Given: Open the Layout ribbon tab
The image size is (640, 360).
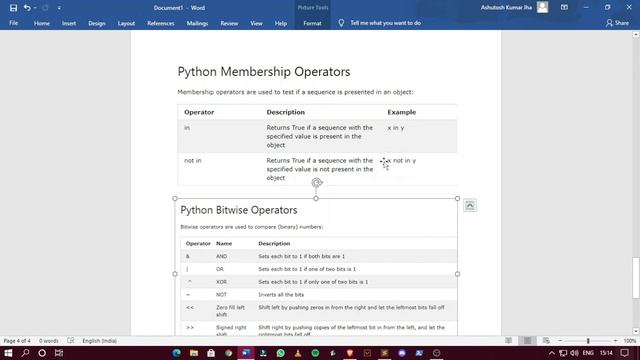Looking at the screenshot, I should [126, 23].
